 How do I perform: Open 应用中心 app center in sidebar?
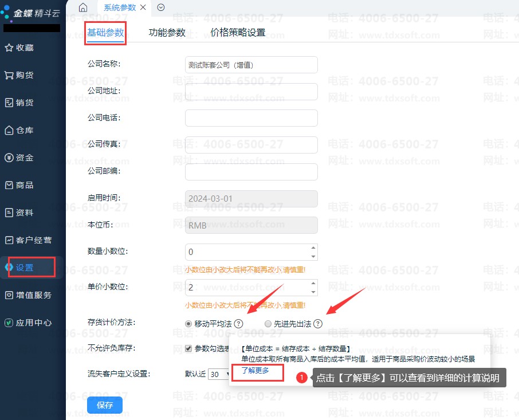pyautogui.click(x=29, y=323)
